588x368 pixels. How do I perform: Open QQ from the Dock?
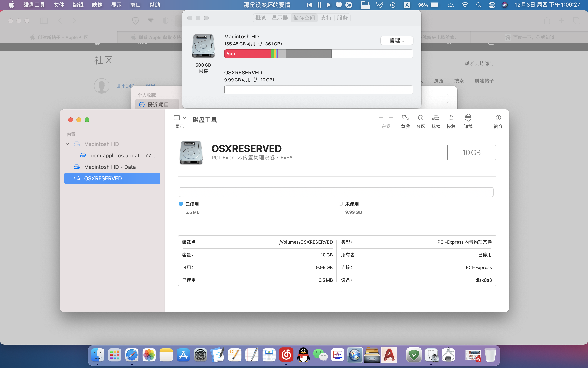click(303, 355)
